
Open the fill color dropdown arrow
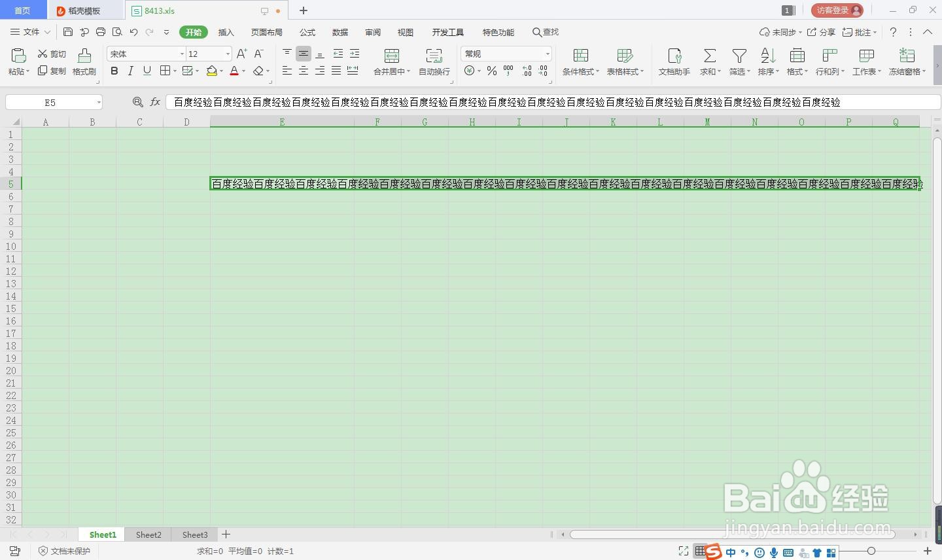coord(220,71)
